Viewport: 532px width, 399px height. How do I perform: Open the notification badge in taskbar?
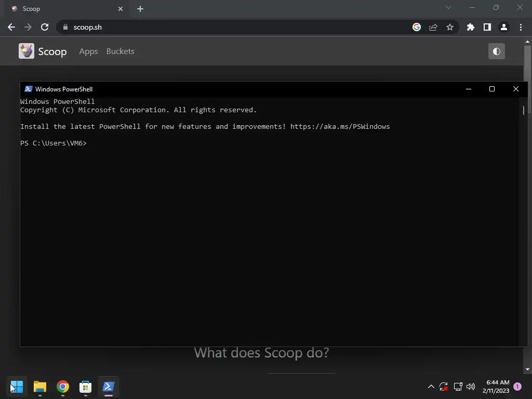[517, 387]
